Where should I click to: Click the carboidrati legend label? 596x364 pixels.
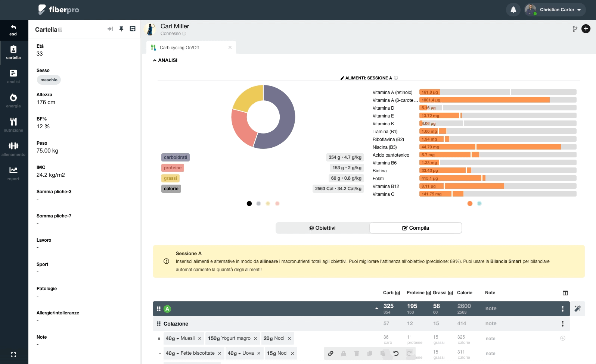(175, 157)
